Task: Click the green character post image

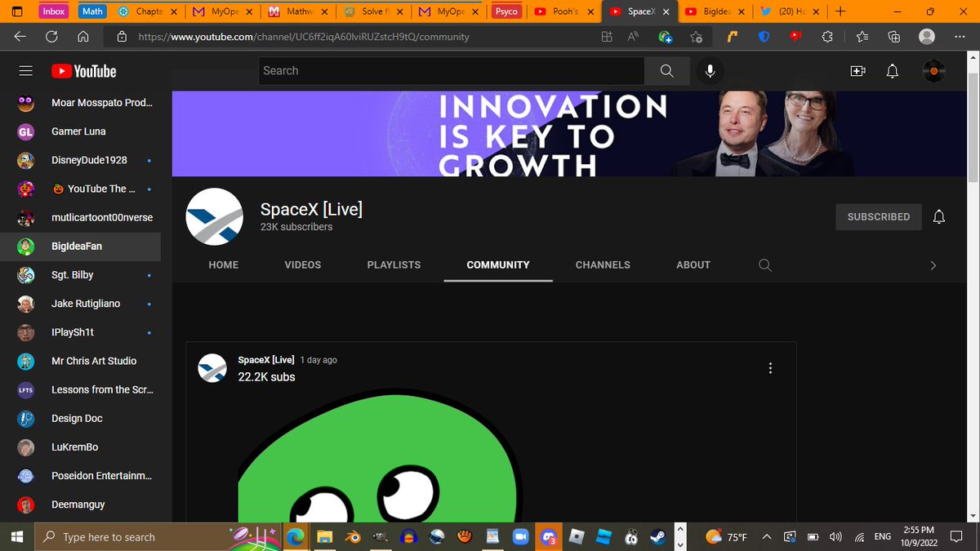Action: (381, 455)
